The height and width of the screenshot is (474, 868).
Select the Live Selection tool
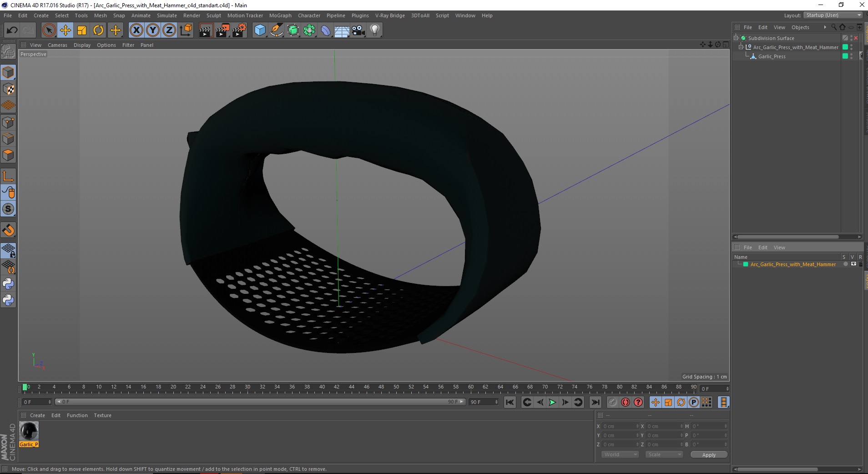(49, 30)
